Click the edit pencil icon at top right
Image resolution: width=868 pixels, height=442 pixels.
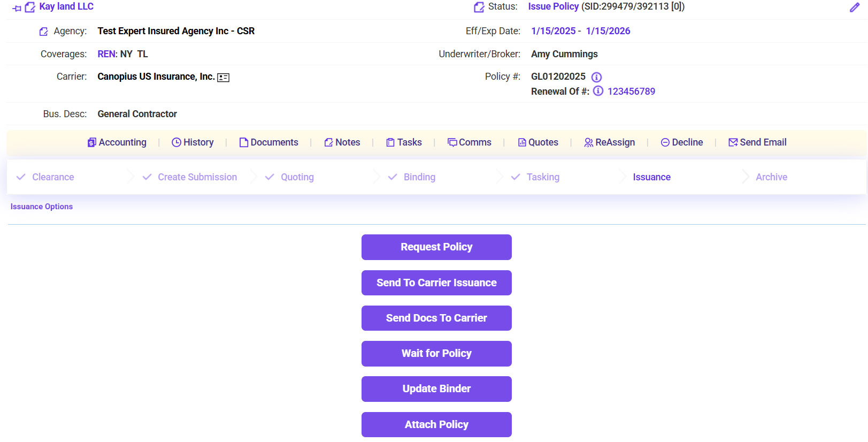coord(854,7)
